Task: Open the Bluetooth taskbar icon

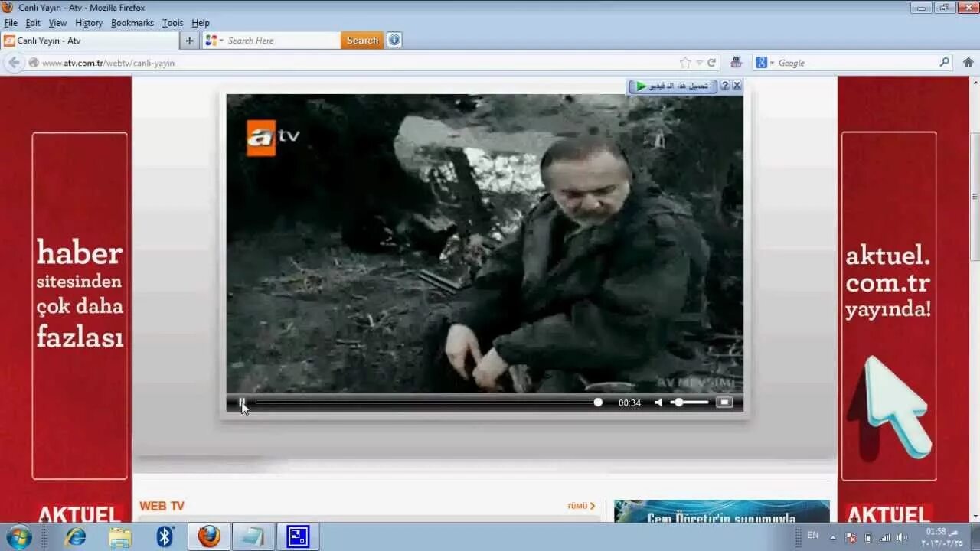Action: coord(165,537)
